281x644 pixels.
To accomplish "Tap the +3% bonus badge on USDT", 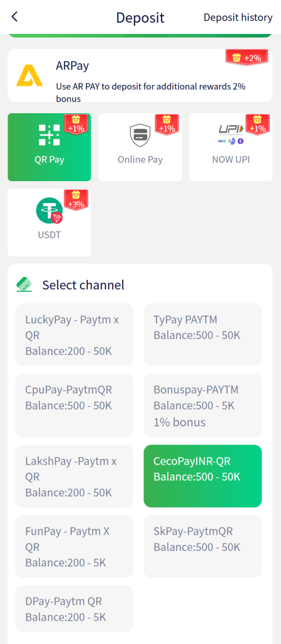I will tap(77, 199).
